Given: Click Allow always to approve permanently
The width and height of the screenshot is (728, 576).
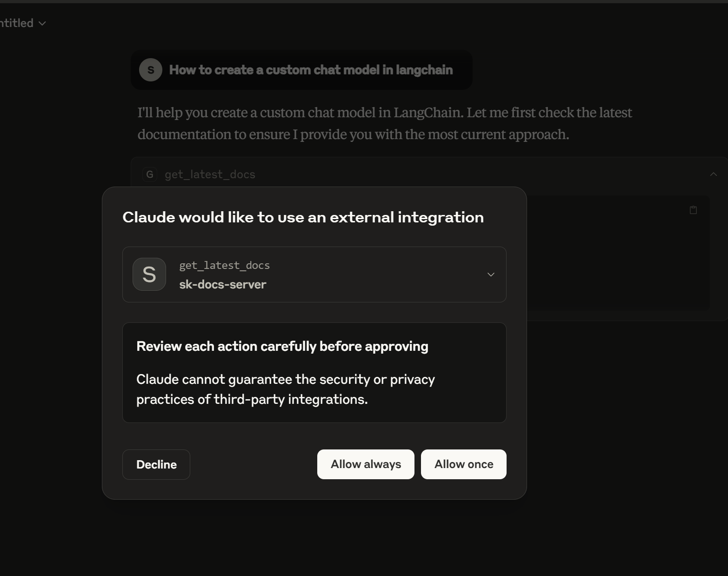Looking at the screenshot, I should coord(365,464).
